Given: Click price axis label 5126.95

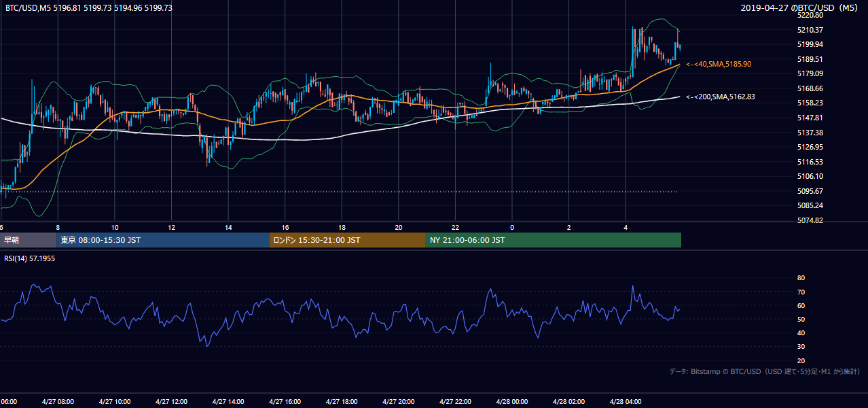Looking at the screenshot, I should point(810,147).
